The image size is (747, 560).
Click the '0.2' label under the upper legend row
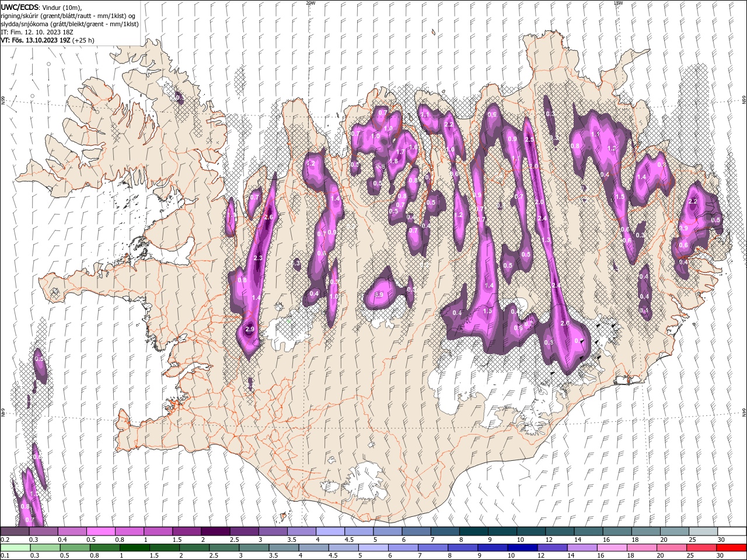[5, 540]
